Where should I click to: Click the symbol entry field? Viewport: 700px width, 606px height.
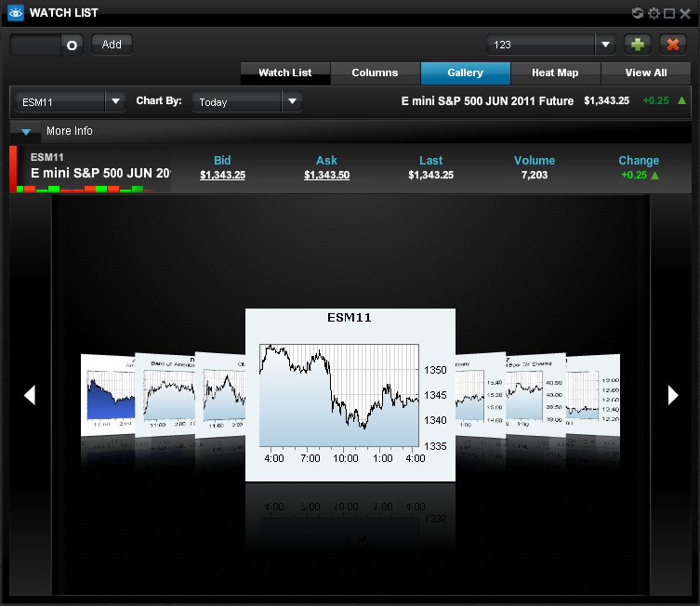[x=35, y=45]
